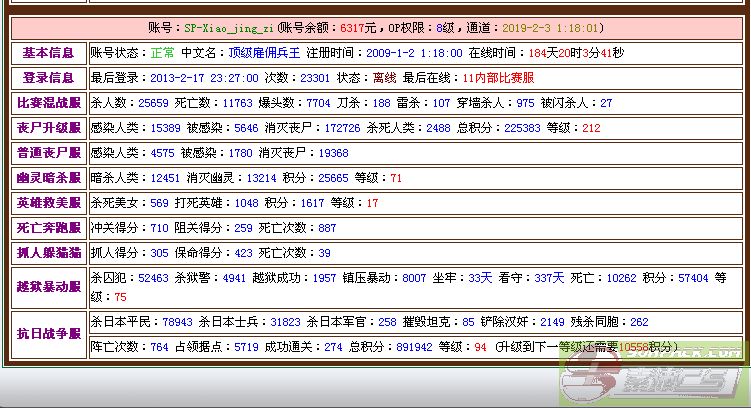Open the 基本信息 section label
This screenshot has height=408, width=751.
pos(46,52)
